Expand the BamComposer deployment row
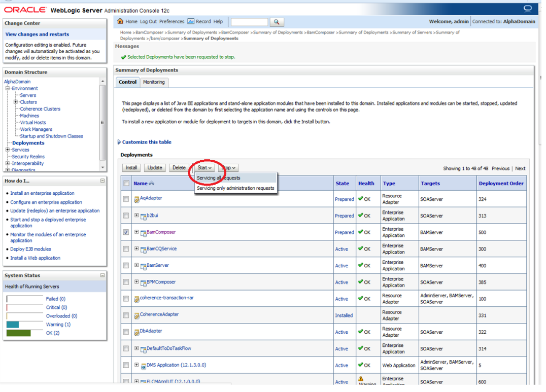This screenshot has width=546, height=392. [136, 232]
